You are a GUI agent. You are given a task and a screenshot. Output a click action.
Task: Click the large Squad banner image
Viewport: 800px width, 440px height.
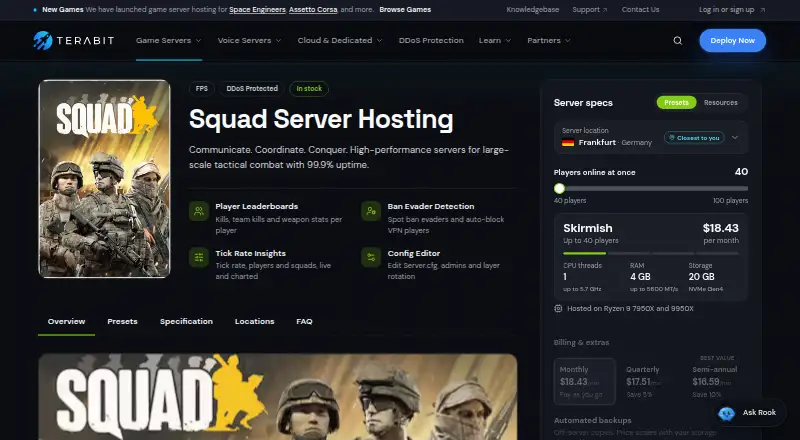click(x=278, y=397)
